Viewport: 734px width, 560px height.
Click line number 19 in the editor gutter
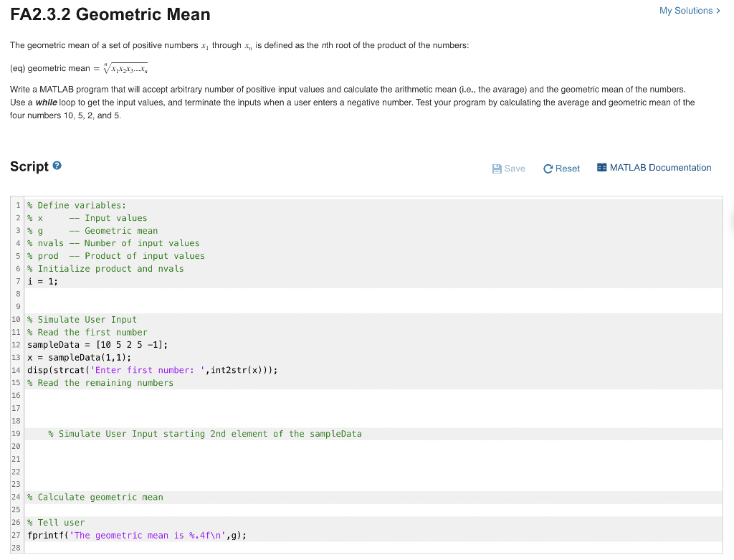pos(16,433)
